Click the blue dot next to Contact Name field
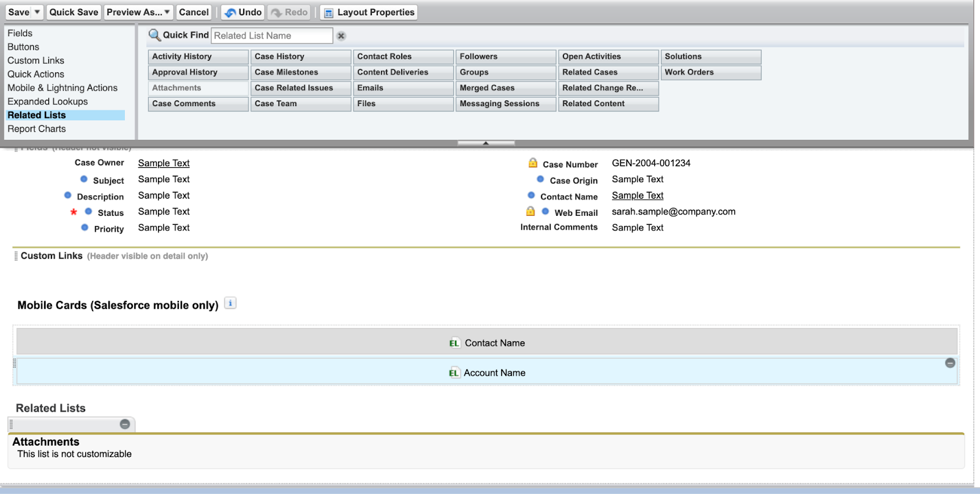 [531, 195]
